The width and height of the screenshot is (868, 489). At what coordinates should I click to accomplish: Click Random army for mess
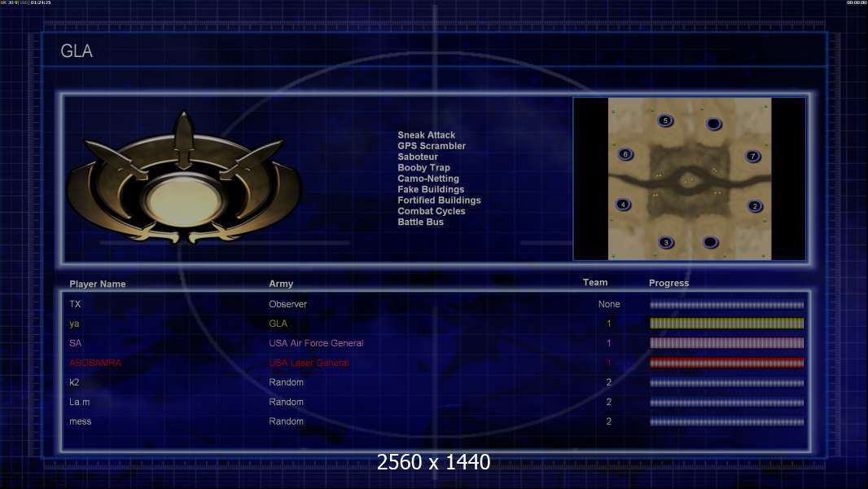(x=286, y=421)
